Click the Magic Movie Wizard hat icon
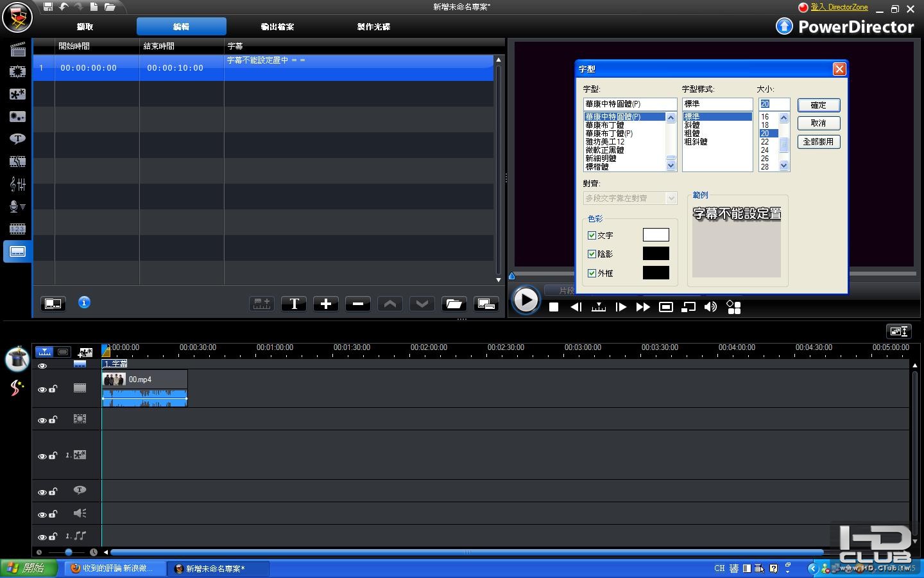Screen dimensions: 924x578 pos(17,358)
